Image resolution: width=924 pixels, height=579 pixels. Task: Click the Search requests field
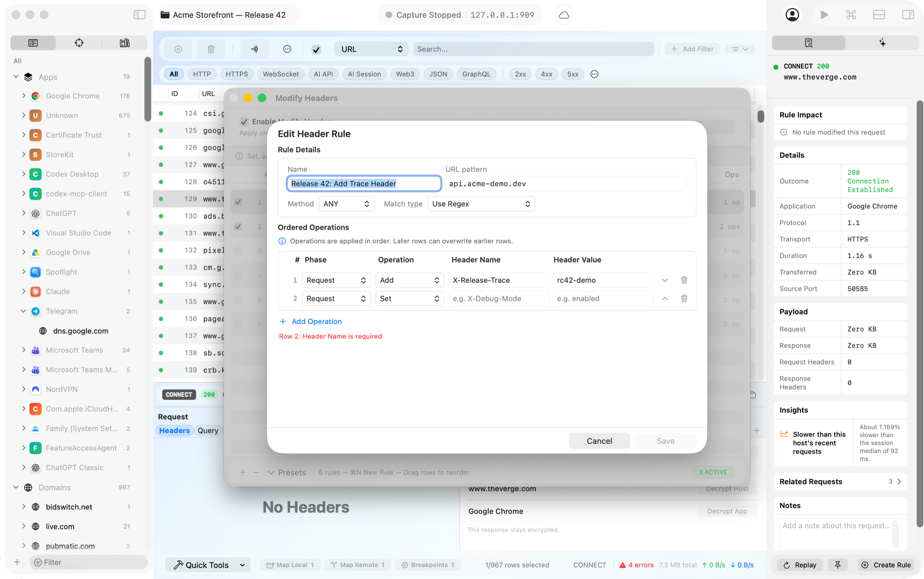[533, 49]
